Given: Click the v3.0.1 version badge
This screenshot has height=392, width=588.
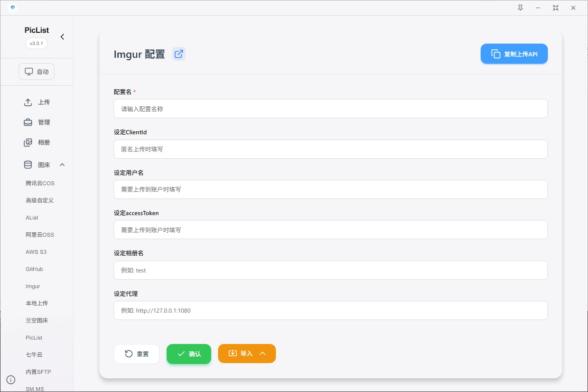Looking at the screenshot, I should pos(36,43).
